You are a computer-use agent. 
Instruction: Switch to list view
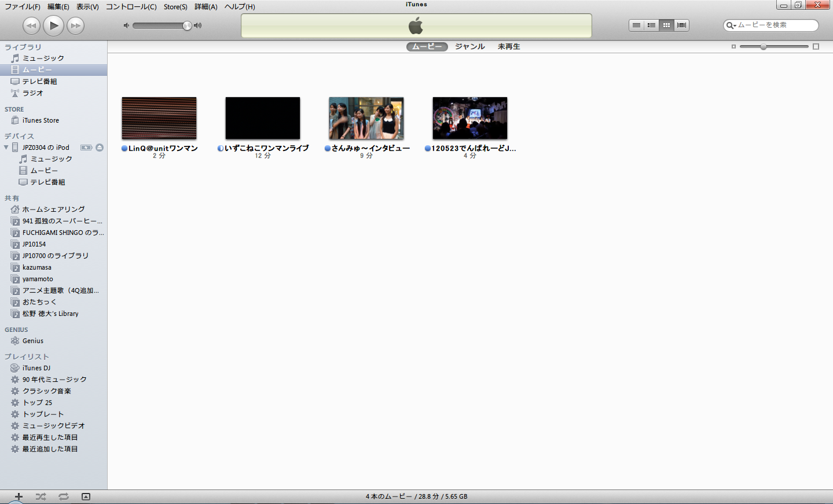(x=636, y=25)
